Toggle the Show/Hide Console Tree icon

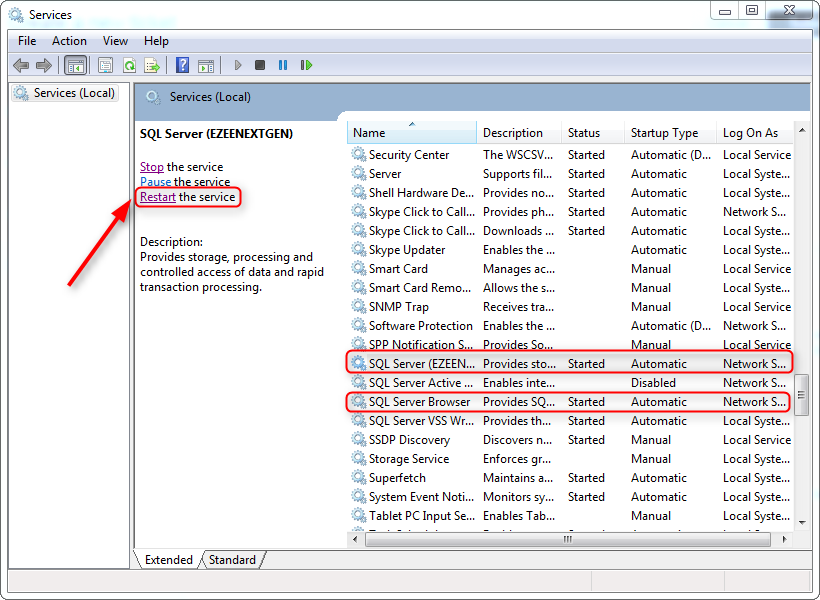[x=75, y=65]
